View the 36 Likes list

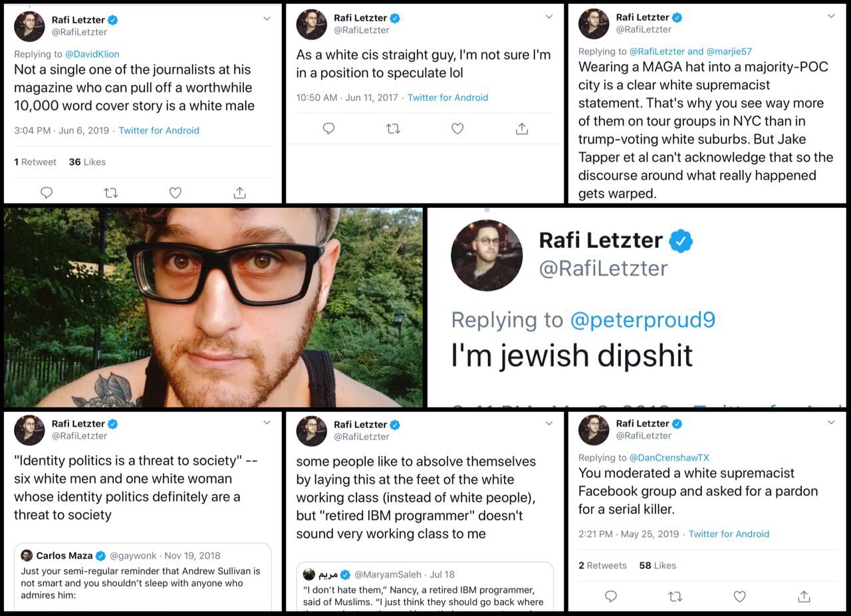click(x=87, y=161)
